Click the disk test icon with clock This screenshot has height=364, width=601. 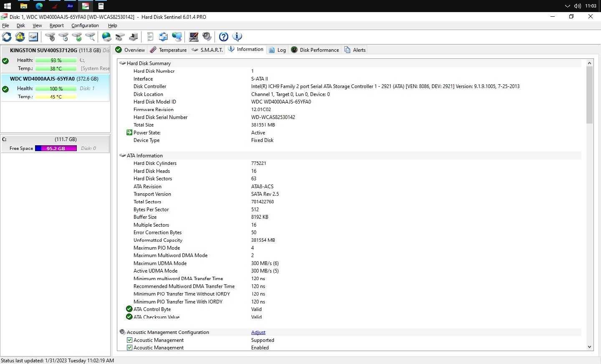63,37
